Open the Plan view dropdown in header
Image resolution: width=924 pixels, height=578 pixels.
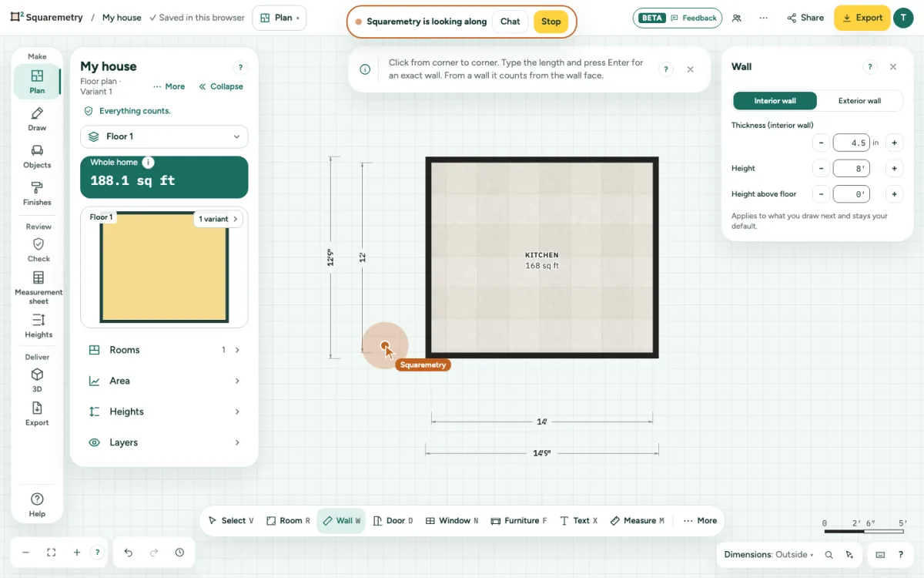(280, 18)
